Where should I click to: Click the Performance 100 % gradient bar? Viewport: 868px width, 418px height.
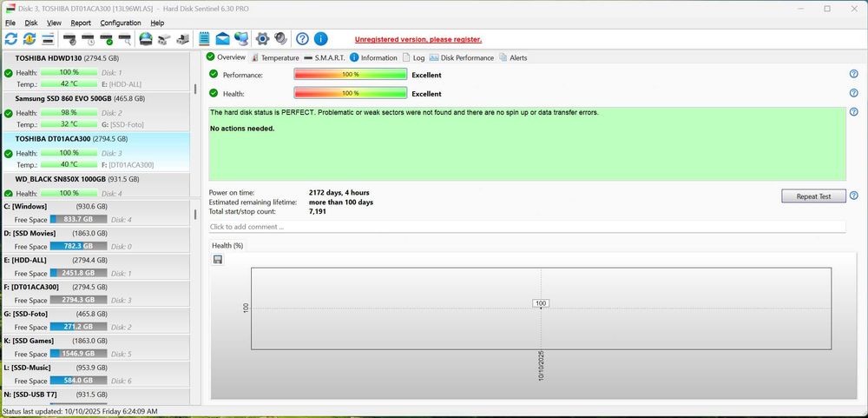click(351, 74)
